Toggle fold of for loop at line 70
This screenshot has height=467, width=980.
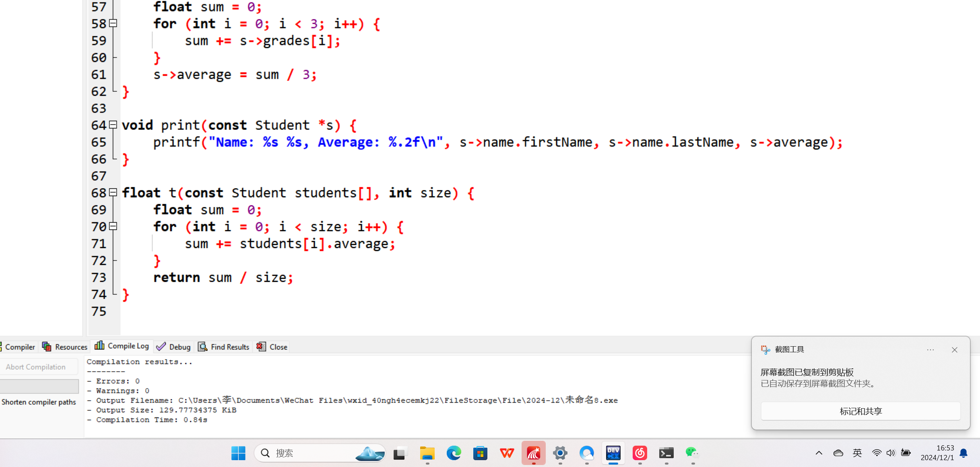113,226
